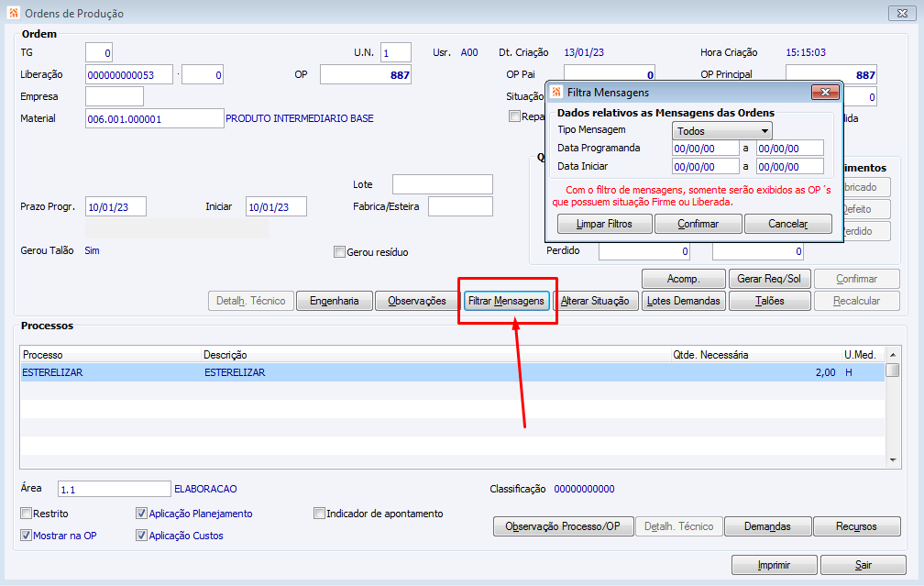Click the OP Principal field
This screenshot has height=586, width=924.
[x=830, y=73]
